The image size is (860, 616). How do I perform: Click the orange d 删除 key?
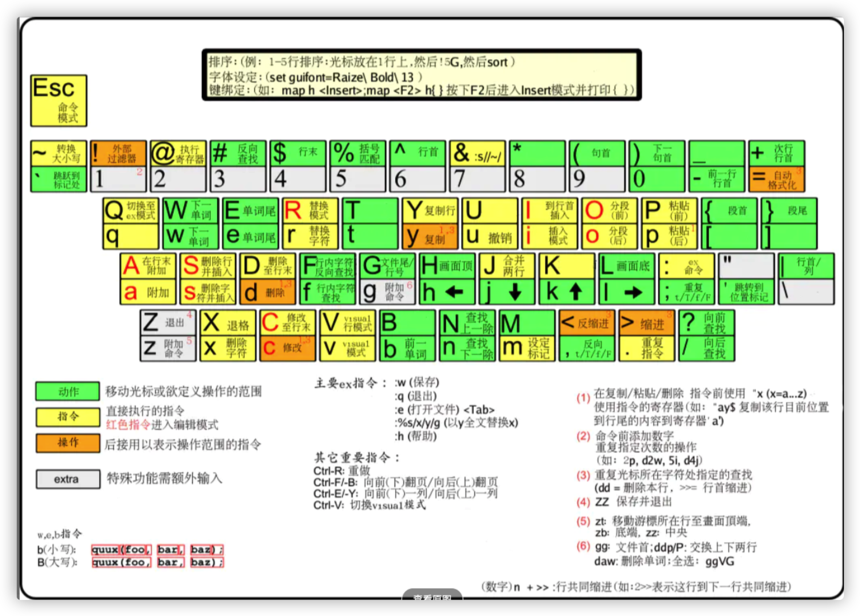click(267, 292)
